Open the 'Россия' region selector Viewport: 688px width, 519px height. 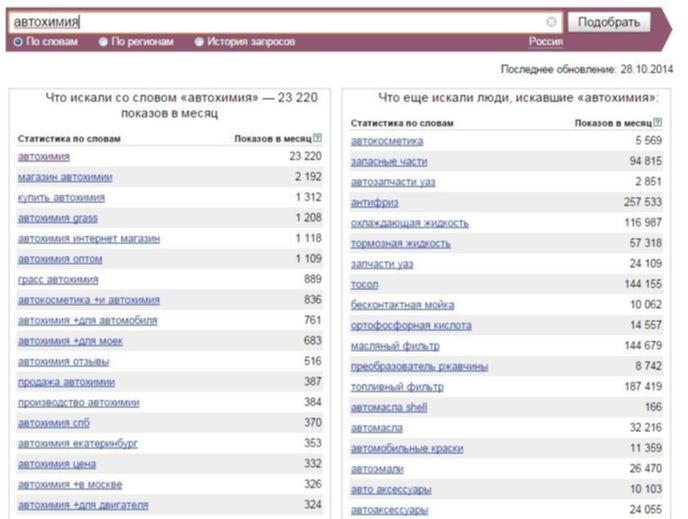pos(545,42)
